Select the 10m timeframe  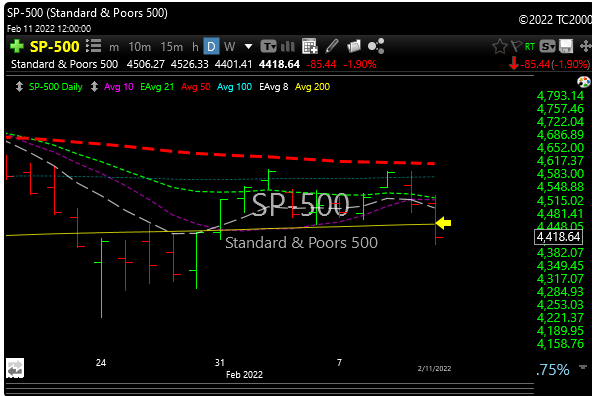click(x=140, y=47)
